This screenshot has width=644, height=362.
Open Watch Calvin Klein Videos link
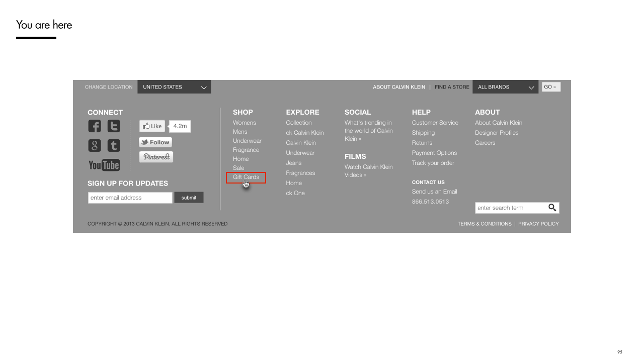click(369, 171)
